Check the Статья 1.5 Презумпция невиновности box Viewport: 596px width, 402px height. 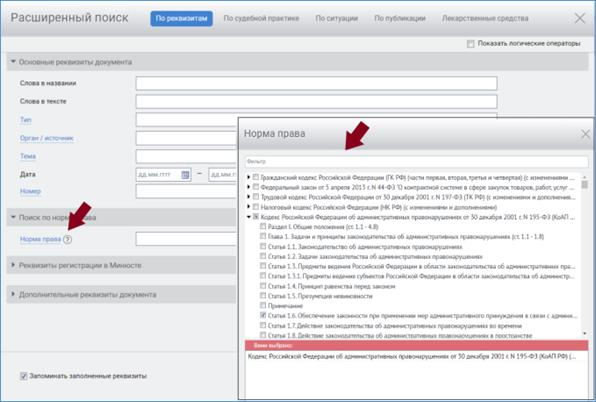coord(263,295)
